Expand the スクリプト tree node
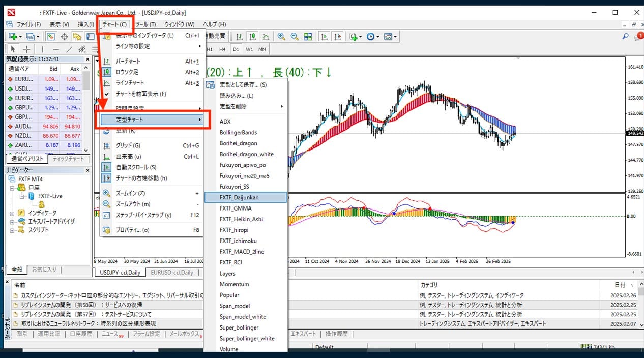The image size is (644, 358). (12, 230)
